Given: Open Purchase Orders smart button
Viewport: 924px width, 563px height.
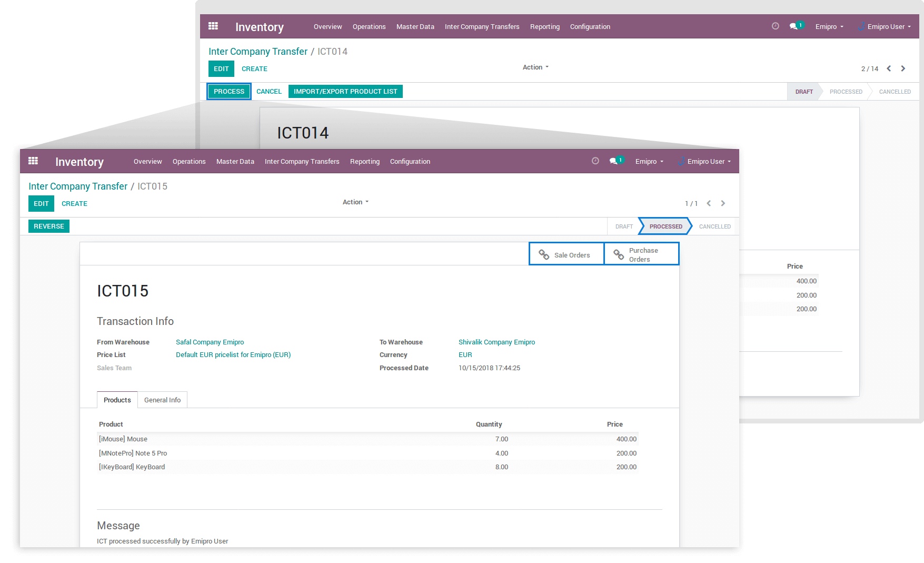Looking at the screenshot, I should tap(641, 255).
